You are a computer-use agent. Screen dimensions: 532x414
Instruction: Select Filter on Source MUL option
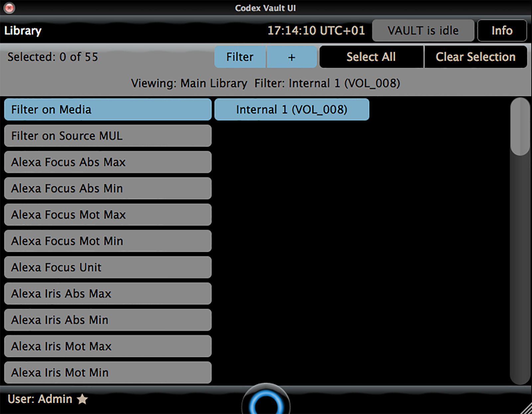[108, 136]
